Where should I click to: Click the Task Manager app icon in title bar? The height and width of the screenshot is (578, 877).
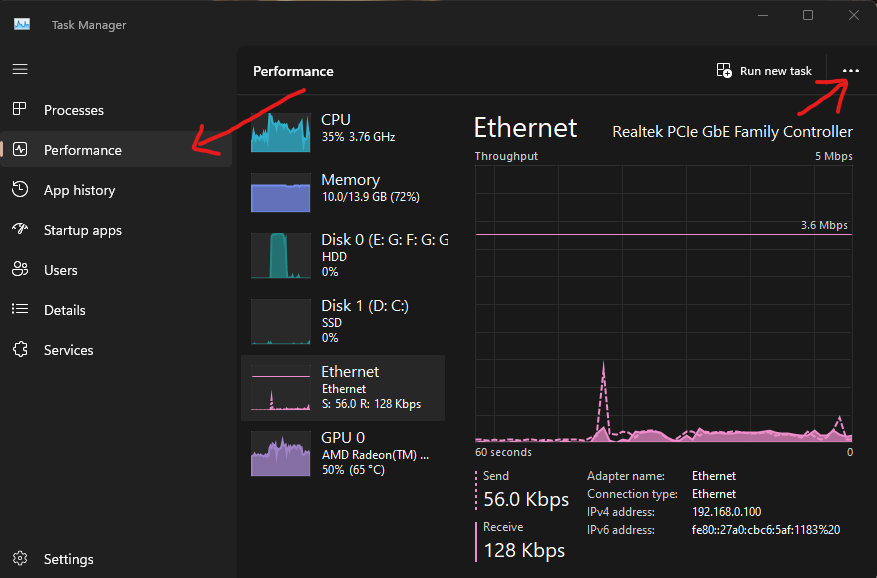21,24
